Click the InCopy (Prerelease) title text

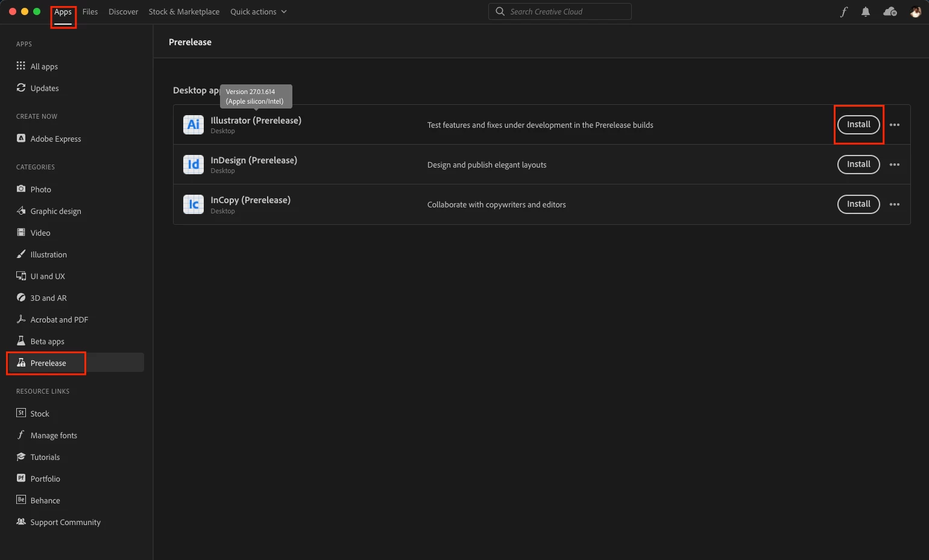250,200
